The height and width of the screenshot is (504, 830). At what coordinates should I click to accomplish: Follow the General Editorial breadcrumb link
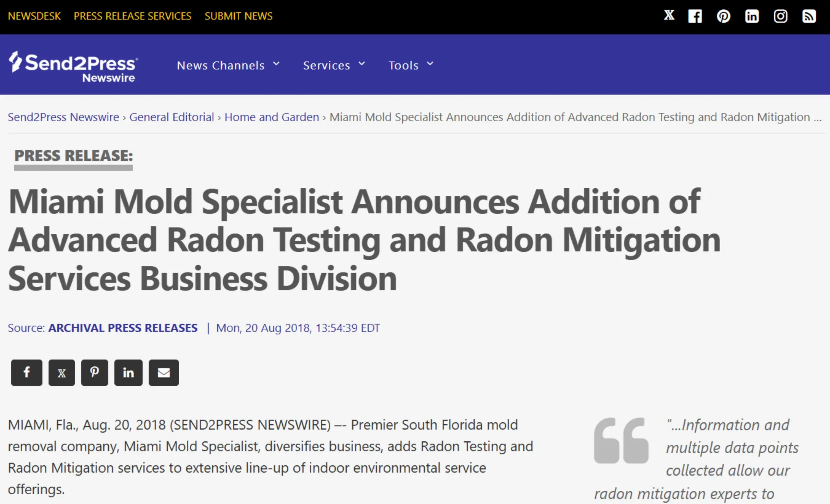pyautogui.click(x=172, y=117)
